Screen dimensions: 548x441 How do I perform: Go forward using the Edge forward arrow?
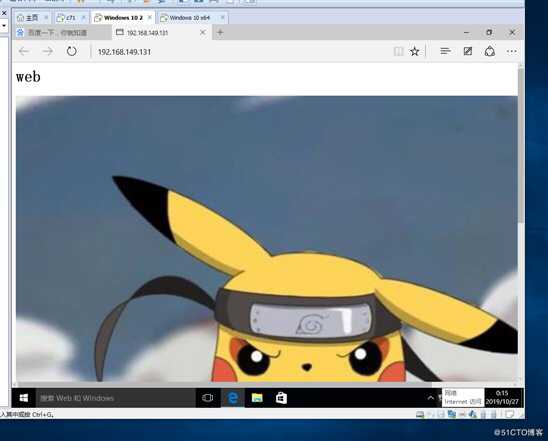pos(48,51)
